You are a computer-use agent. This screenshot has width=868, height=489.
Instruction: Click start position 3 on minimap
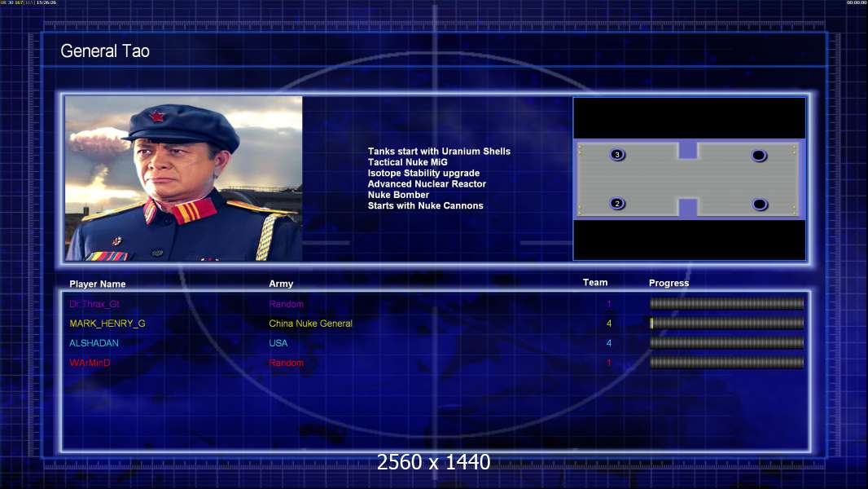[x=617, y=155]
